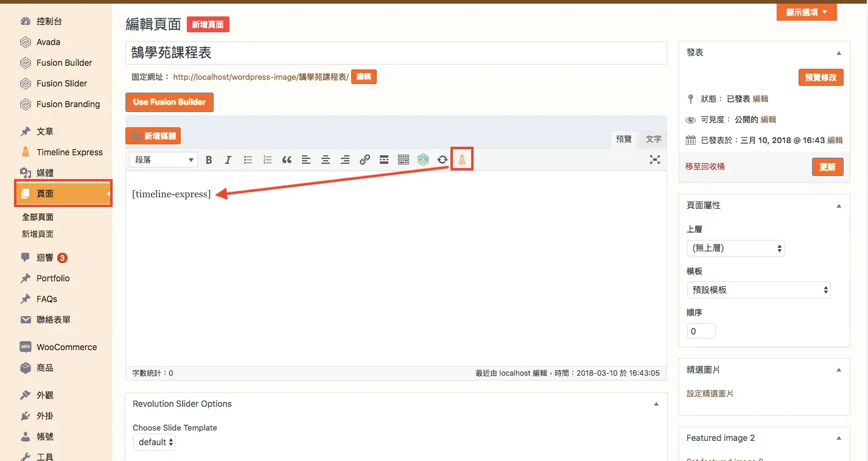Image resolution: width=868 pixels, height=461 pixels.
Task: Collapse the 頁面屬性 panel
Action: click(x=839, y=206)
